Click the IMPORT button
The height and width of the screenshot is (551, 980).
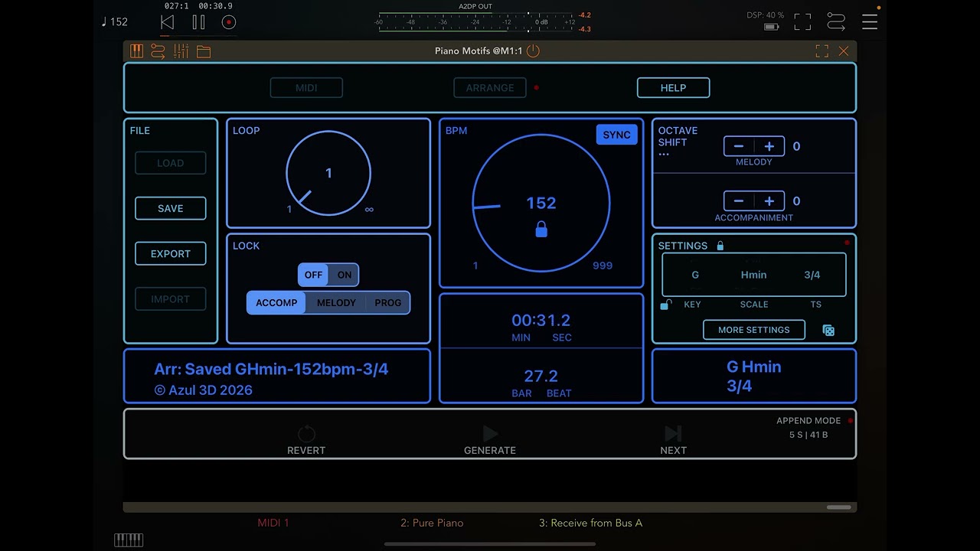(170, 299)
